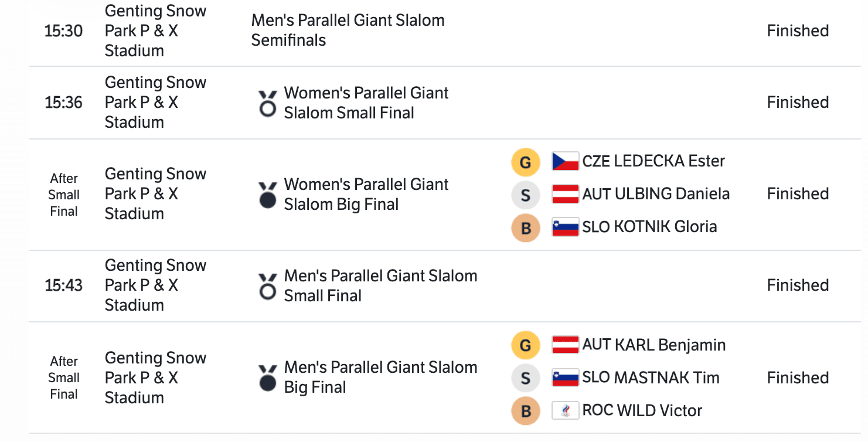Click the ROC flag beside WILD Victor
The image size is (868, 442).
(565, 410)
